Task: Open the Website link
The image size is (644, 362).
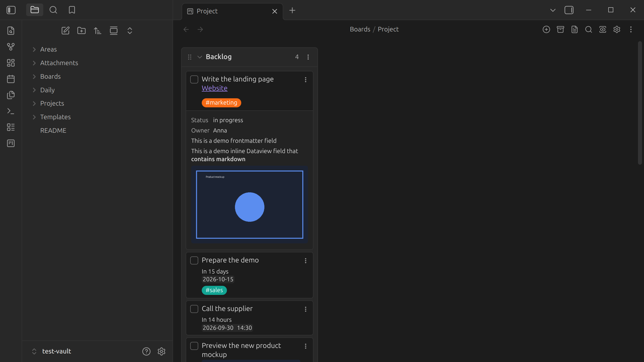Action: (215, 88)
